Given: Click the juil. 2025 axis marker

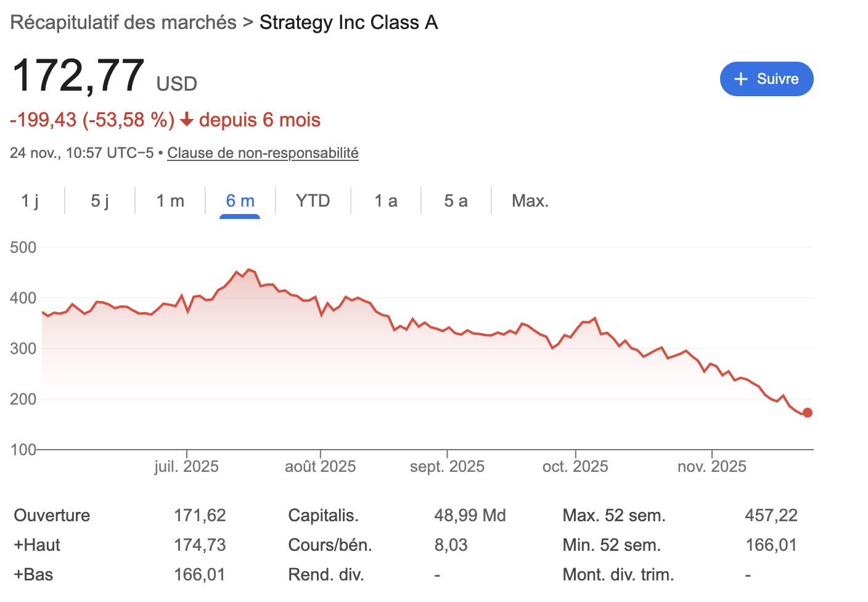Looking at the screenshot, I should click(186, 466).
